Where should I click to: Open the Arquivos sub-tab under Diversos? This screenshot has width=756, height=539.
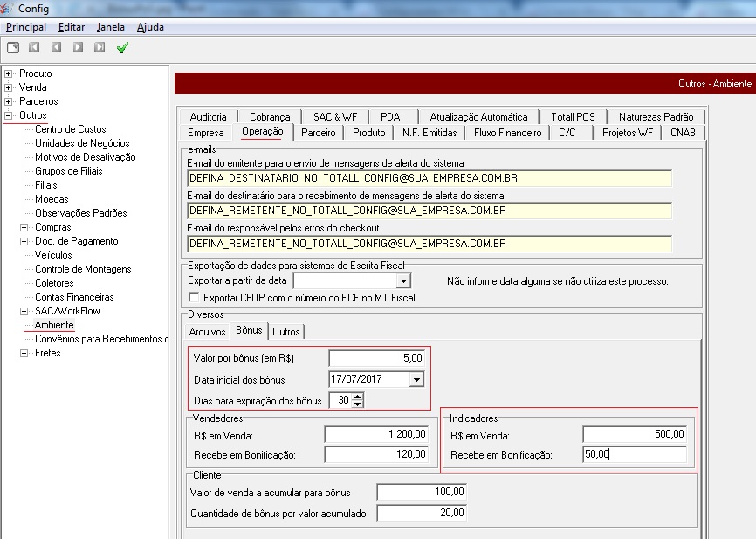pyautogui.click(x=207, y=332)
